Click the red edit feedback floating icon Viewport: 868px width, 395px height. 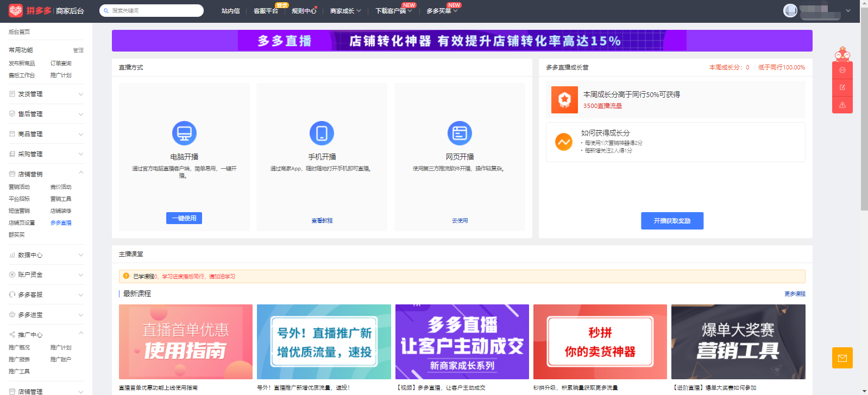842,87
